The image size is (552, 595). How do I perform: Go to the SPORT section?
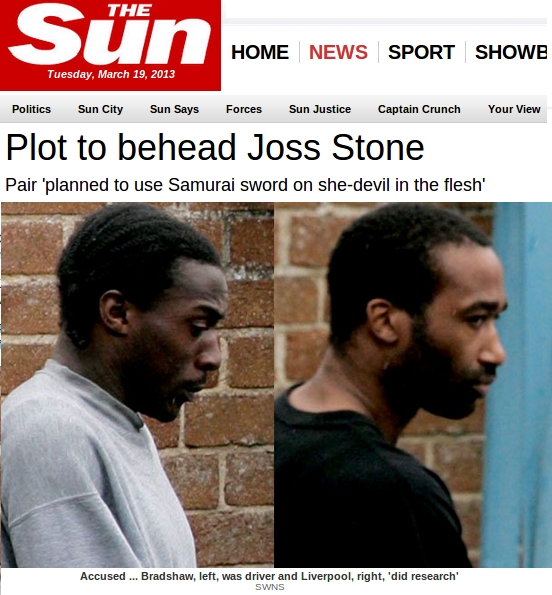coord(421,52)
